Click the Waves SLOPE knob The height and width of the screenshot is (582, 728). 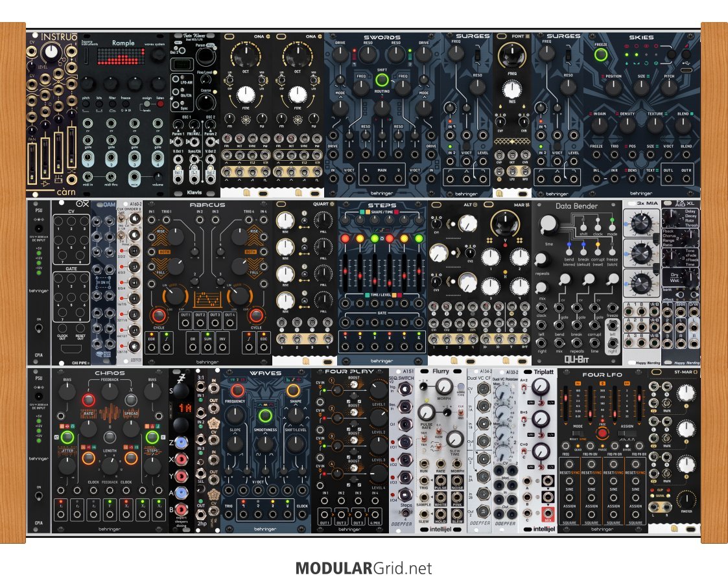tap(235, 444)
